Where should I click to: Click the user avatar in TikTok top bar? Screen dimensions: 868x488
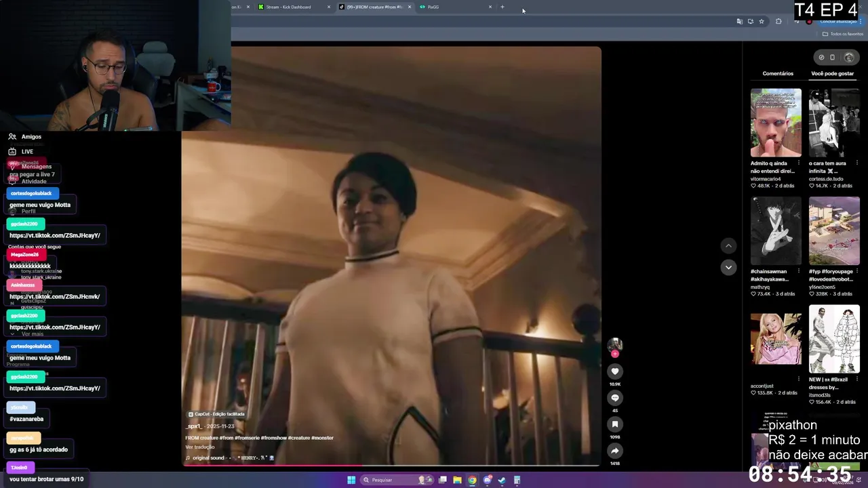coord(848,58)
